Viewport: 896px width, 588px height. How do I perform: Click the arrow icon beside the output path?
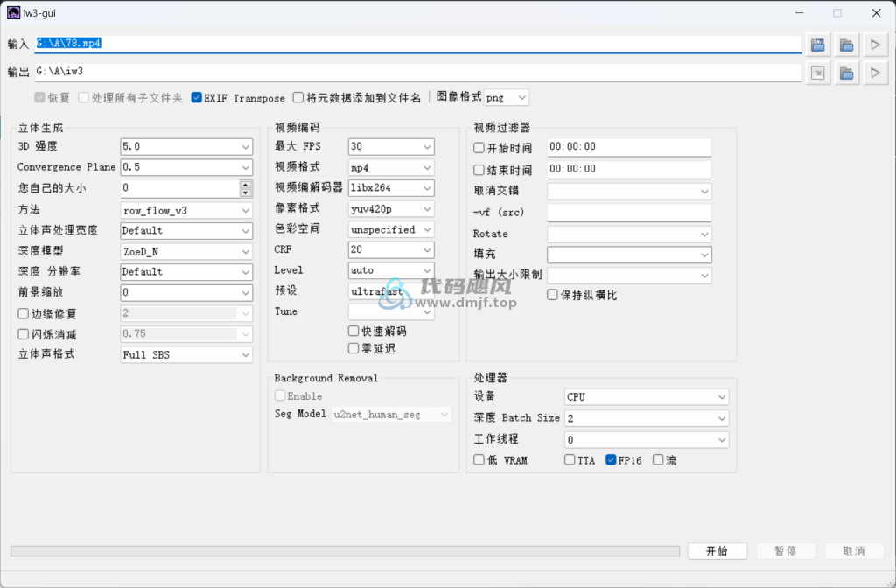click(x=818, y=73)
